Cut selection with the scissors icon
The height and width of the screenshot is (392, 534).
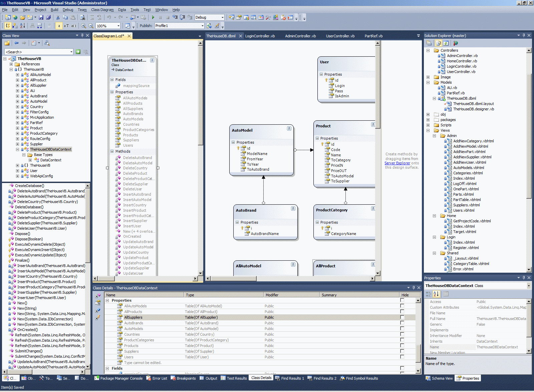(58, 17)
